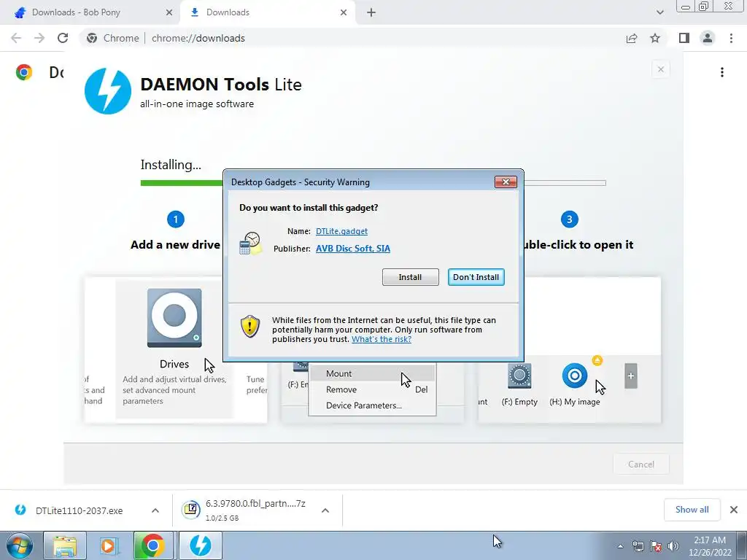Click the Don't Install button
The image size is (747, 560).
click(x=476, y=277)
